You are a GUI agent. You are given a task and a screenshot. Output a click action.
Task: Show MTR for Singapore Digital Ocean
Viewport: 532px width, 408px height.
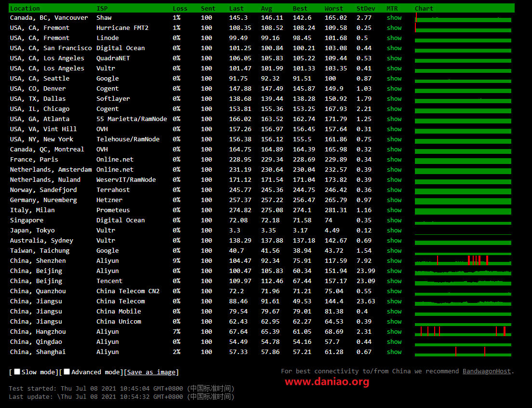tap(394, 220)
